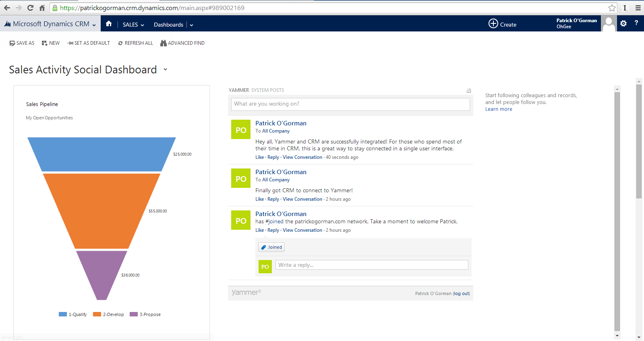Focus the 'What are you working on?' box
This screenshot has height=341, width=644.
(350, 104)
